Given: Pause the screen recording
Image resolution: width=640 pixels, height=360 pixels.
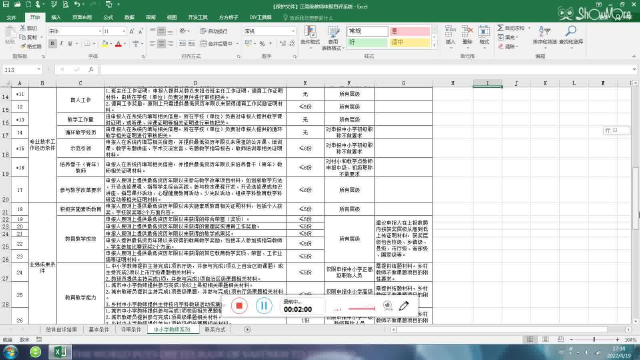Looking at the screenshot, I should [264, 306].
